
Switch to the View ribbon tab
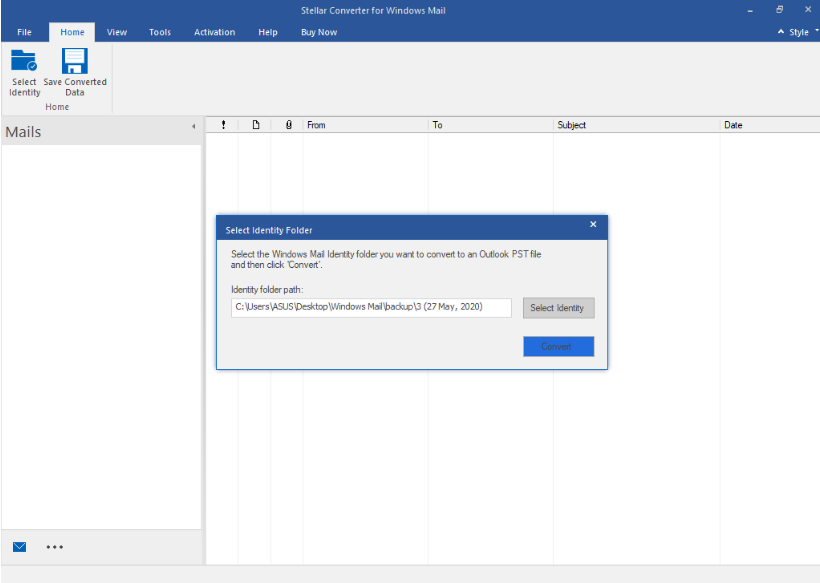[116, 31]
